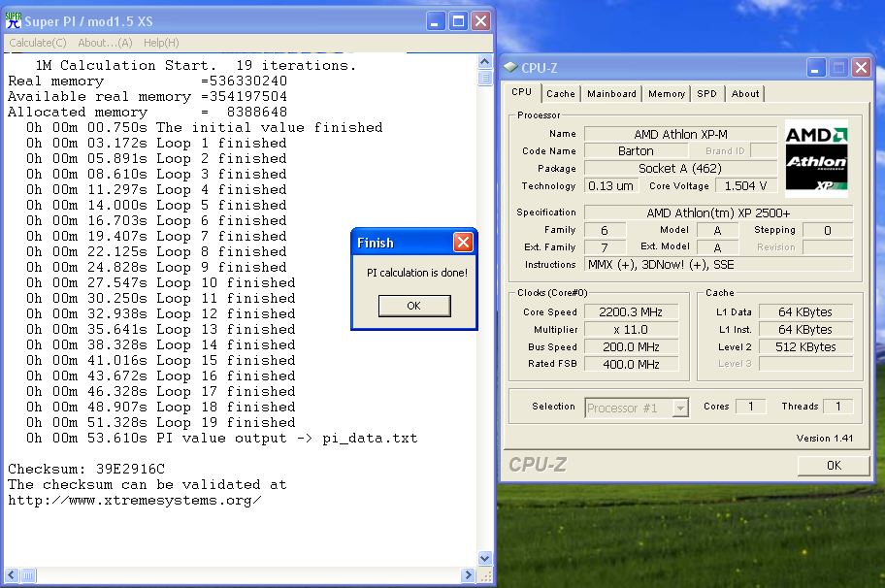Click the Bus Speed value '200.0 MHz'
Viewport: 885px width, 588px height.
[631, 347]
